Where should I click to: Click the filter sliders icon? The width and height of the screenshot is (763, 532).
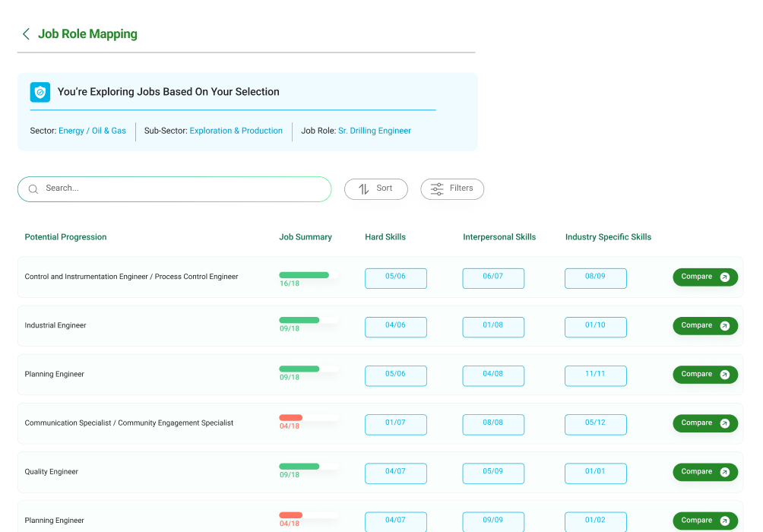click(437, 189)
